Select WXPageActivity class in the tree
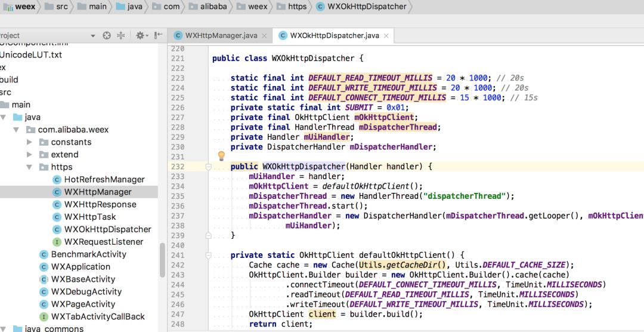This screenshot has width=644, height=332. point(83,304)
